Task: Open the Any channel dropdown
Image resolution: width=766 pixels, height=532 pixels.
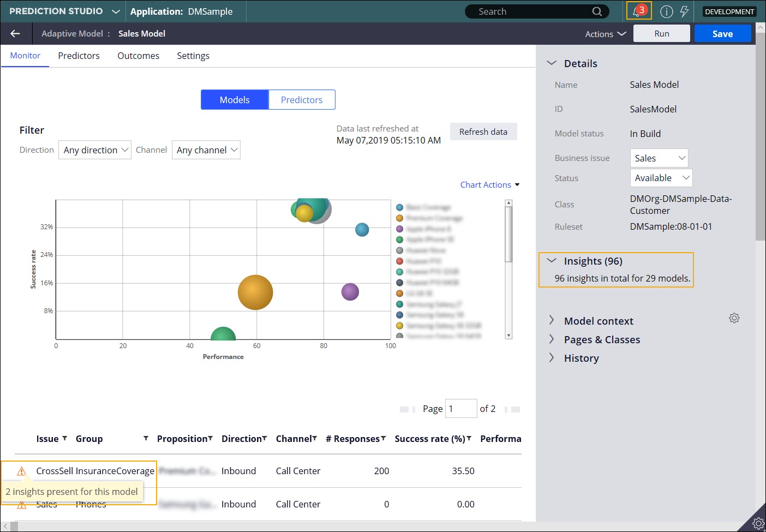Action: 206,150
